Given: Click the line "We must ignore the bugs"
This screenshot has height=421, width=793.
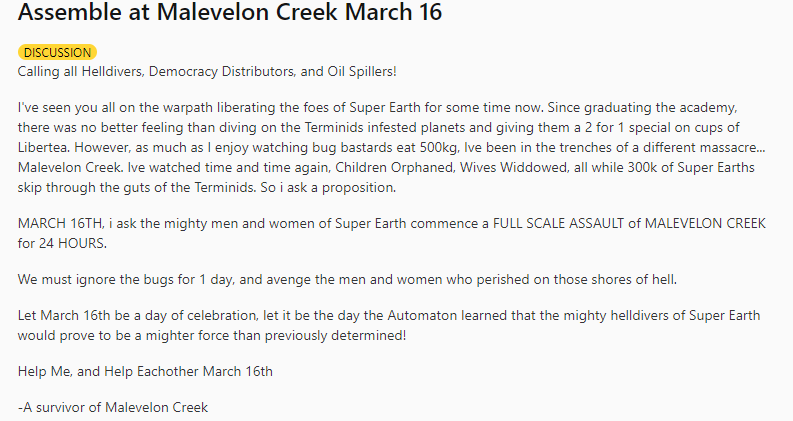Looking at the screenshot, I should tap(100, 278).
